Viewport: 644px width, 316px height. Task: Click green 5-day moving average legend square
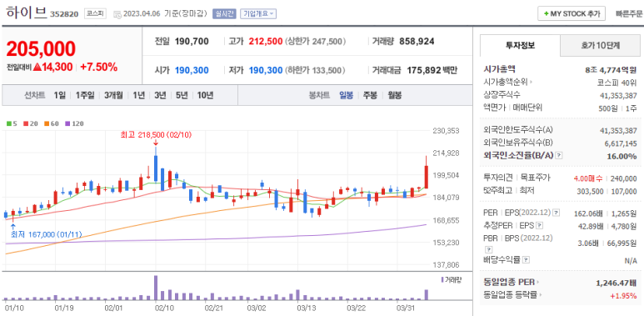(8, 123)
